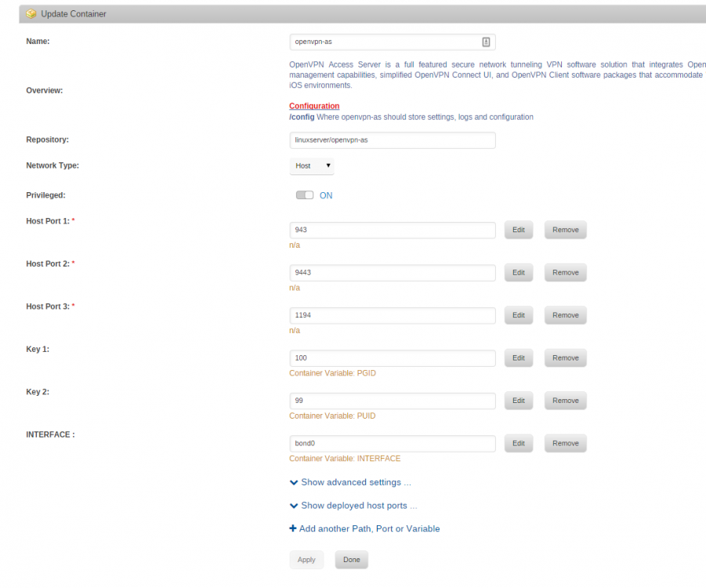The image size is (706, 588).
Task: Click the plus icon for adding another Path
Action: tap(293, 528)
